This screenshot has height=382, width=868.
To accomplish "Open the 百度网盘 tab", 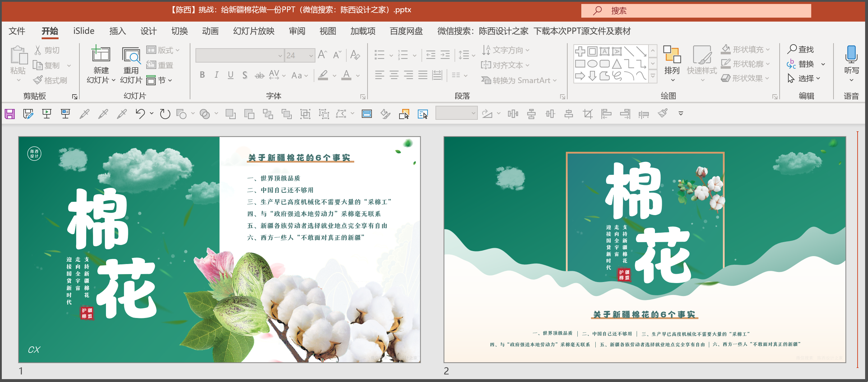I will pyautogui.click(x=406, y=31).
